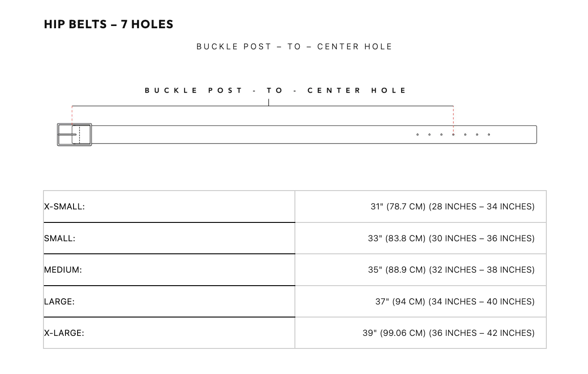Select the X-LARGE size row label
Screen dimensions: 588x374
coord(64,333)
